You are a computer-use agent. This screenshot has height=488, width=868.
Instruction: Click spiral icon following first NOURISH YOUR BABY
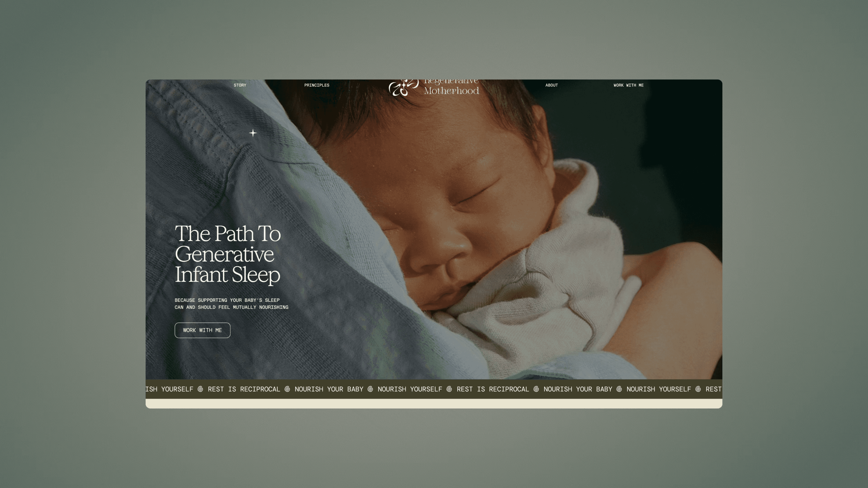coord(370,389)
